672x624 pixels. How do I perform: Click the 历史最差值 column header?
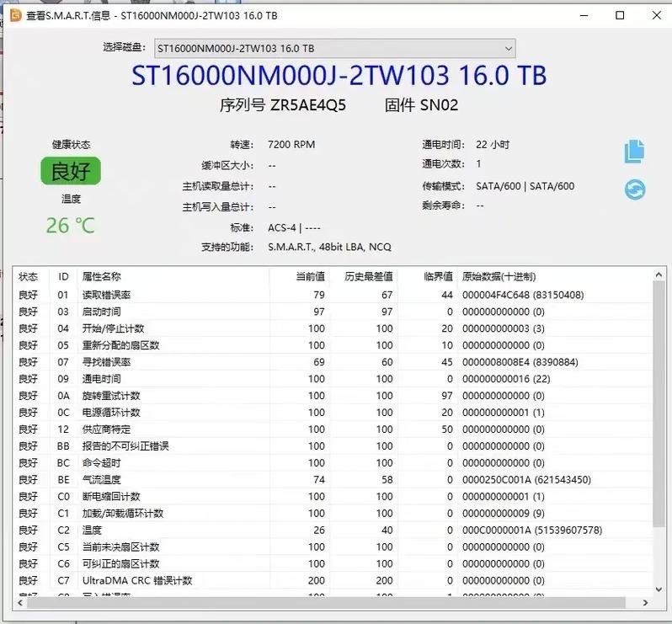click(x=369, y=276)
